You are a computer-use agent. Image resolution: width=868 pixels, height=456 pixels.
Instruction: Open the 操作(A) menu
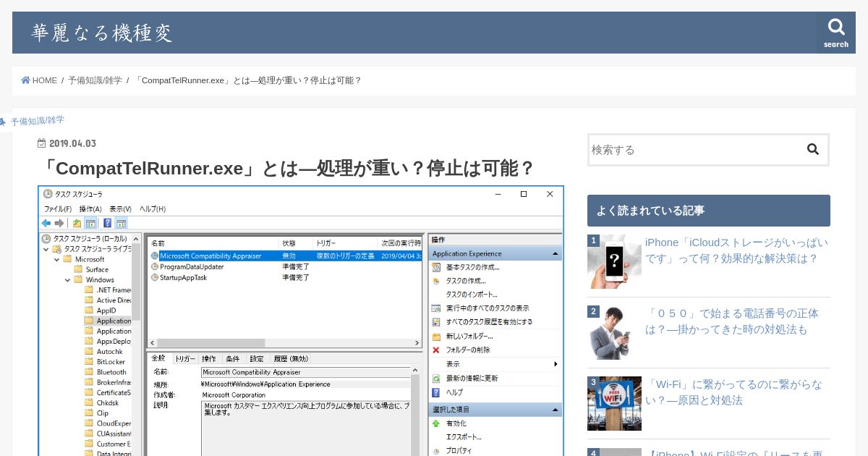(x=90, y=209)
